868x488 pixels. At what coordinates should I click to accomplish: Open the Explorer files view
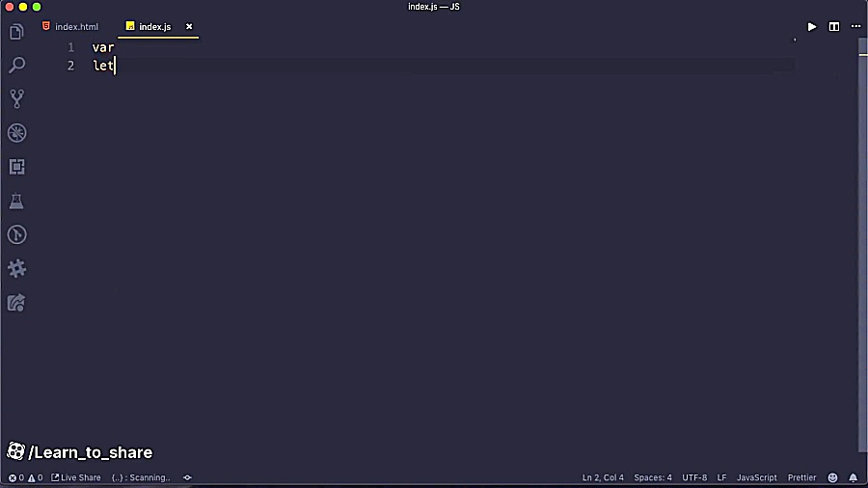16,32
